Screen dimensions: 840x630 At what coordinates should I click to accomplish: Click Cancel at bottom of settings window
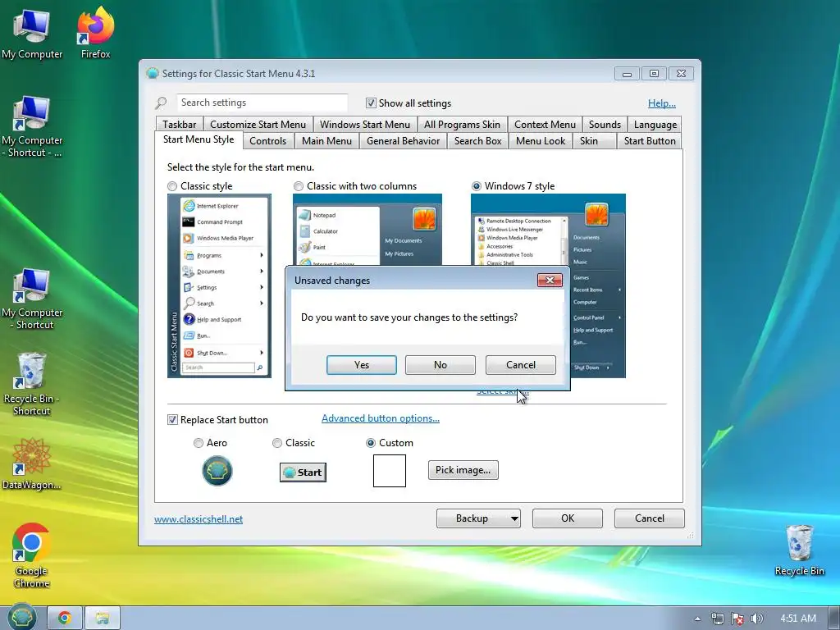[x=650, y=518]
